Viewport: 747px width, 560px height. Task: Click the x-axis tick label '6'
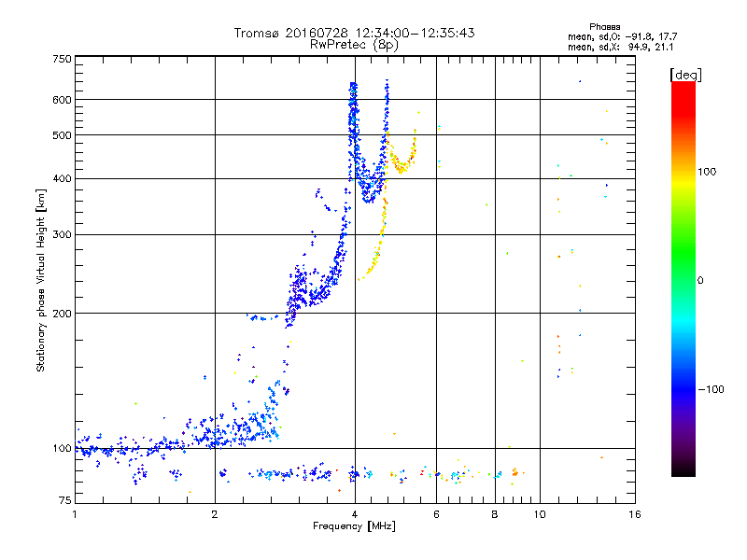point(436,514)
